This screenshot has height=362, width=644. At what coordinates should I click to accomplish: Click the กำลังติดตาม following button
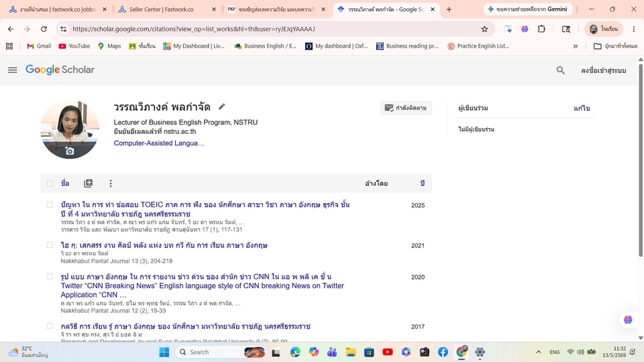point(406,108)
